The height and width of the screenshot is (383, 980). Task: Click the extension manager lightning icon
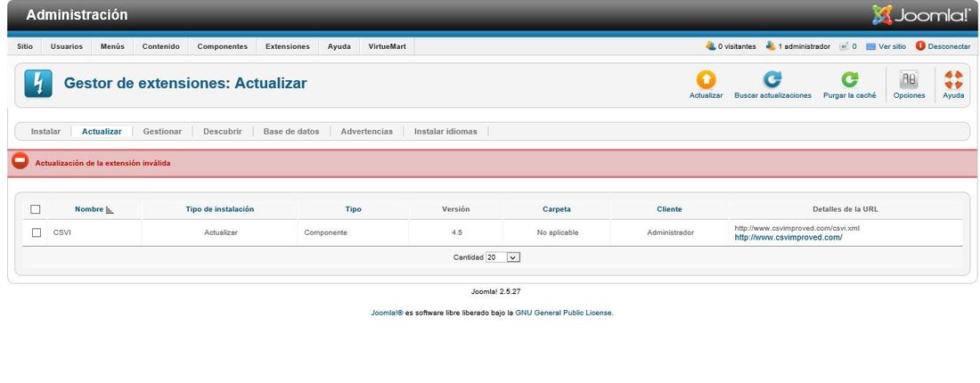[38, 84]
